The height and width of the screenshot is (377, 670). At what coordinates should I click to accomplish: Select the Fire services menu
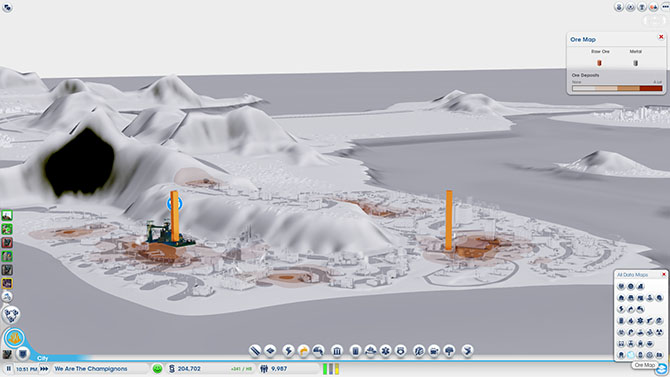coord(370,351)
